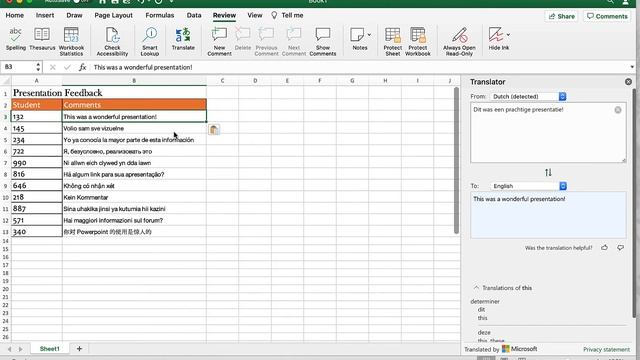Insert a New Comment

click(x=220, y=42)
